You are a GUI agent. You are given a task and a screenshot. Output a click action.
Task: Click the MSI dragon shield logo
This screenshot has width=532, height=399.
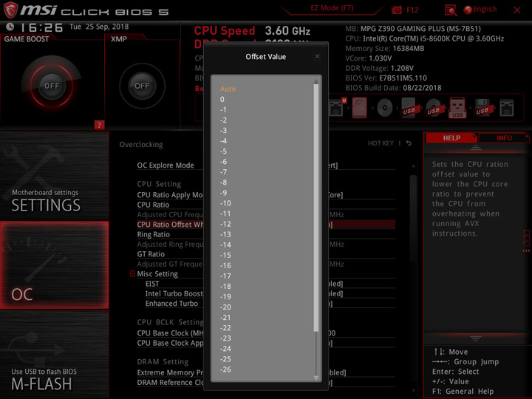coord(10,10)
